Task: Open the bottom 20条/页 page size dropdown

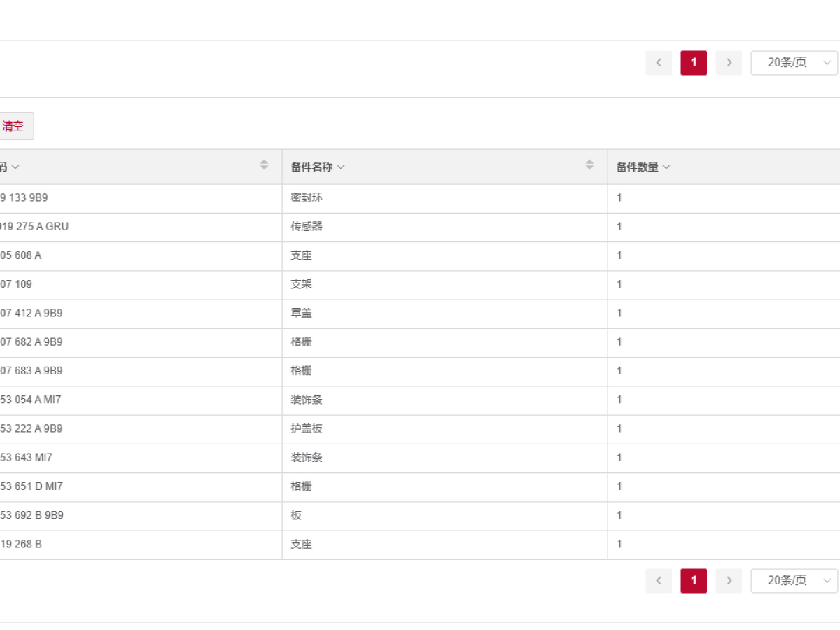Action: pyautogui.click(x=794, y=581)
